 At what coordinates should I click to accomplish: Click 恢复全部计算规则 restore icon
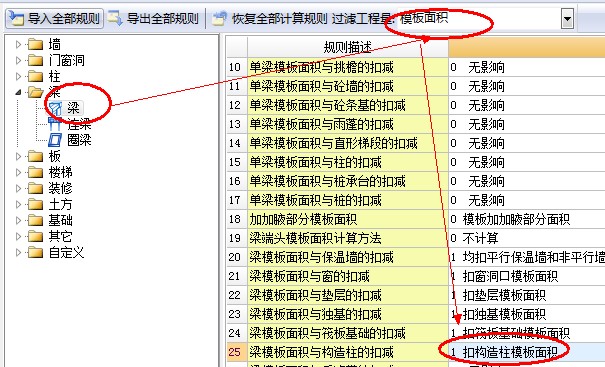pos(219,18)
